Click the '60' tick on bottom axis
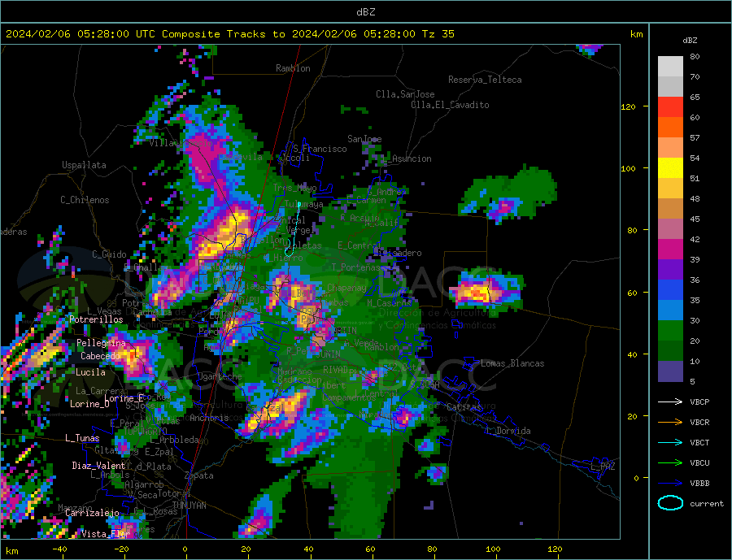This screenshot has width=732, height=560. coord(370,549)
